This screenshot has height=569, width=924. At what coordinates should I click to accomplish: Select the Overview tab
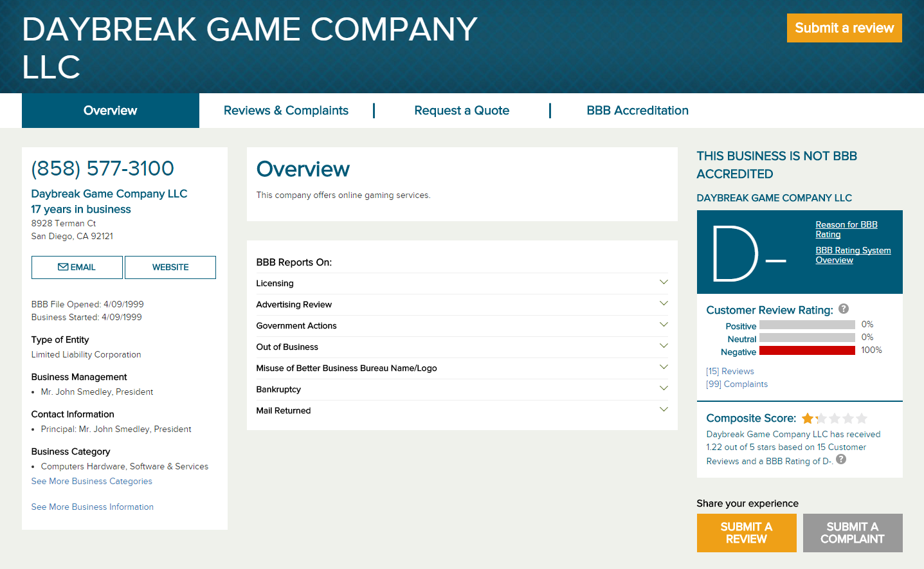click(x=111, y=111)
